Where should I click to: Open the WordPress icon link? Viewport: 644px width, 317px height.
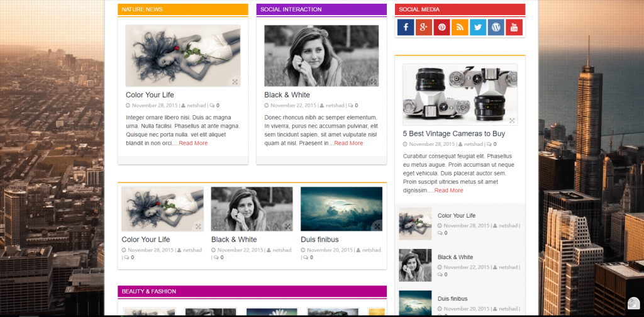(496, 27)
